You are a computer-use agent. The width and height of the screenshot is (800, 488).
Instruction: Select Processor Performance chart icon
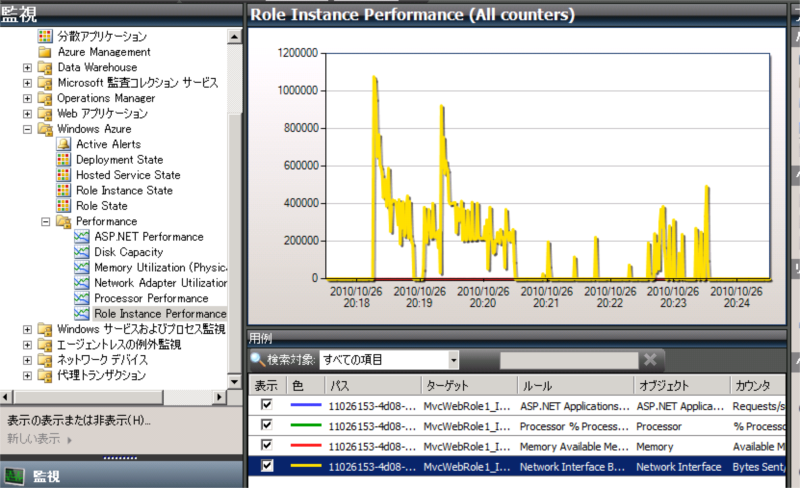point(81,298)
